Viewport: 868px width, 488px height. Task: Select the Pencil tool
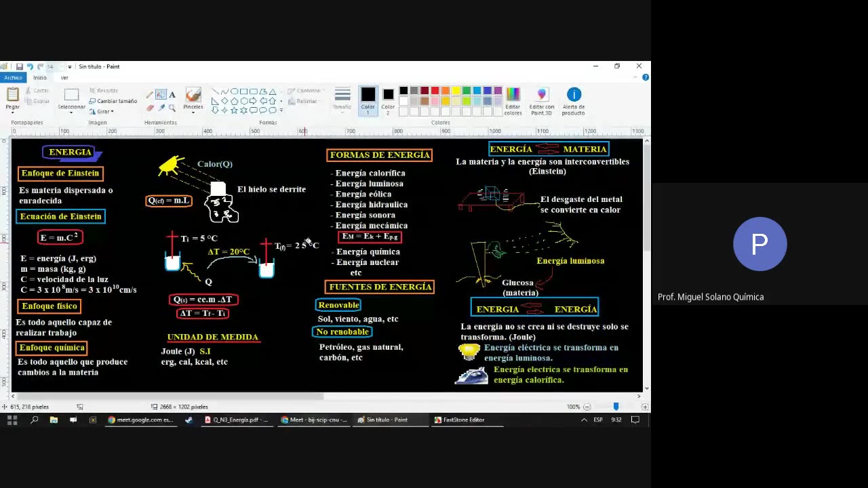pos(150,95)
